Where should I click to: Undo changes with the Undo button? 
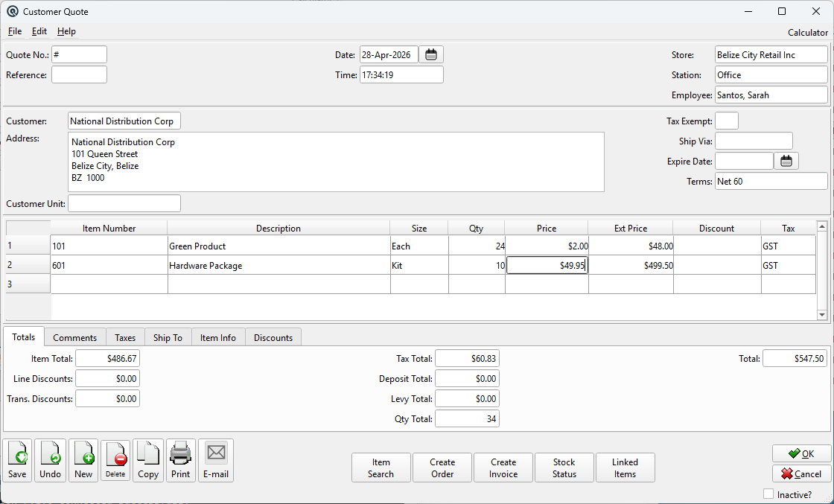click(51, 460)
